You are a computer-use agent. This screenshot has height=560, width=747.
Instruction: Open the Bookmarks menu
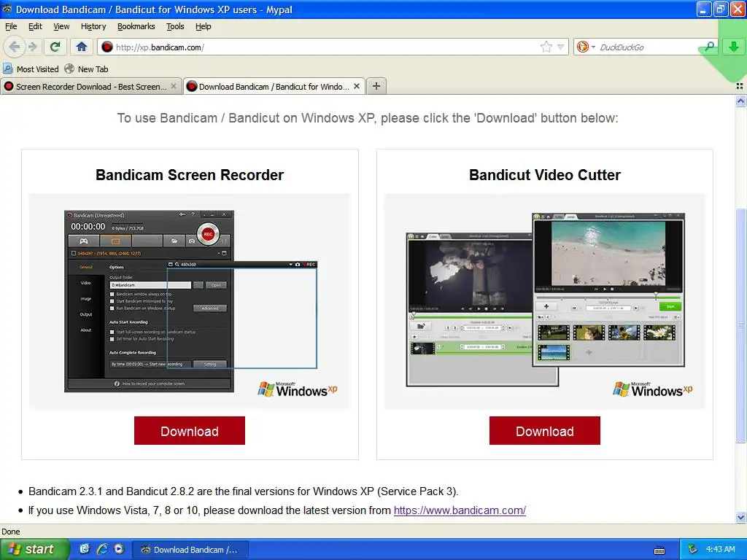pyautogui.click(x=136, y=26)
